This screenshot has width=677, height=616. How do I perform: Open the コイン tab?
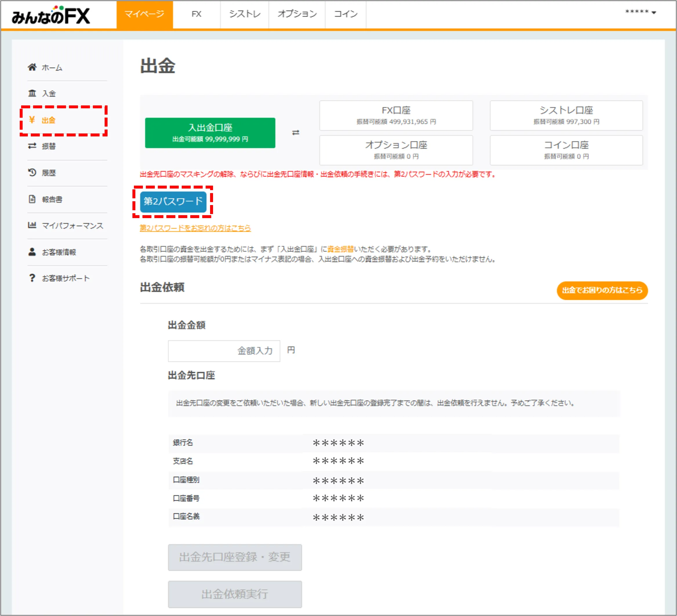tap(345, 14)
